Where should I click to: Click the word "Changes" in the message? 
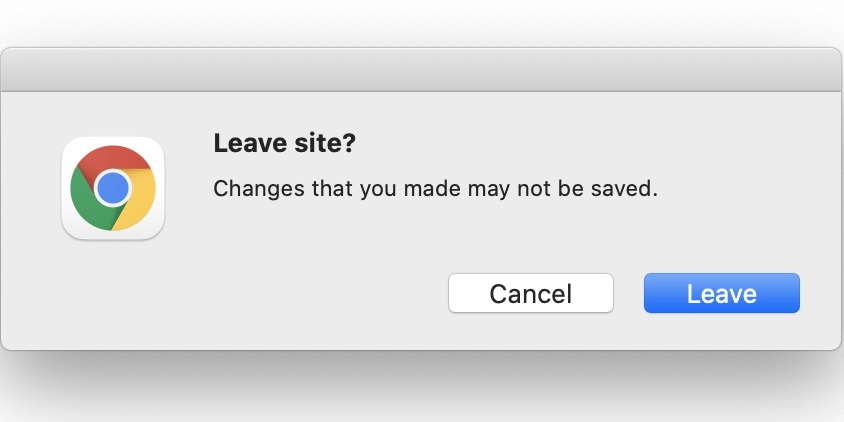point(259,189)
